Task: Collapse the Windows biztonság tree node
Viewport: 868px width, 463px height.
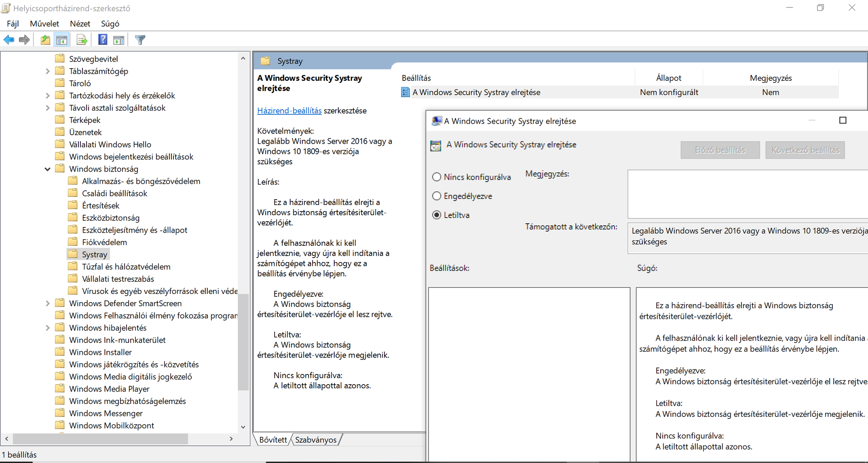Action: coord(47,169)
